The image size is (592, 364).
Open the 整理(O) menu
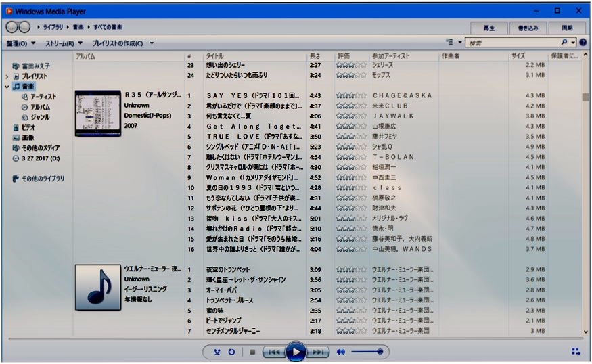(x=21, y=43)
